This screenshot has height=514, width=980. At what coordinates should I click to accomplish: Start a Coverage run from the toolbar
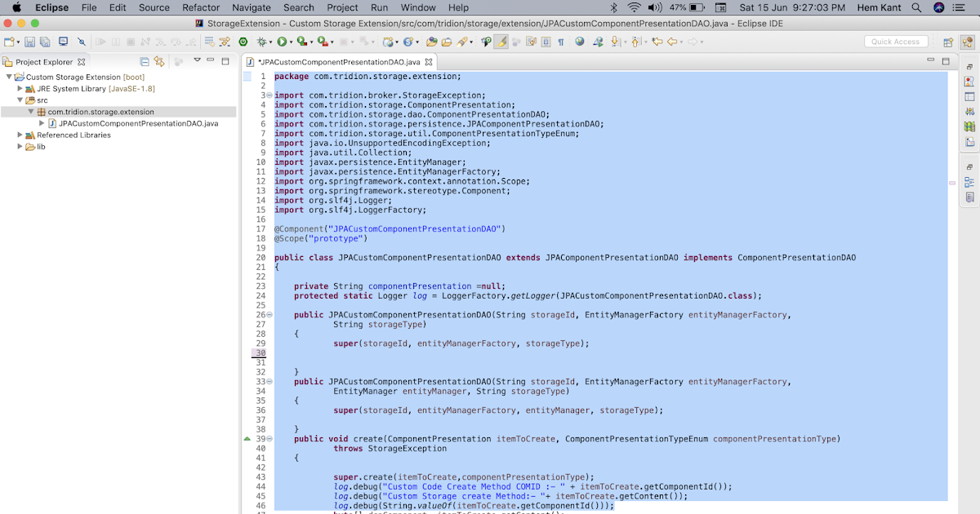[301, 41]
